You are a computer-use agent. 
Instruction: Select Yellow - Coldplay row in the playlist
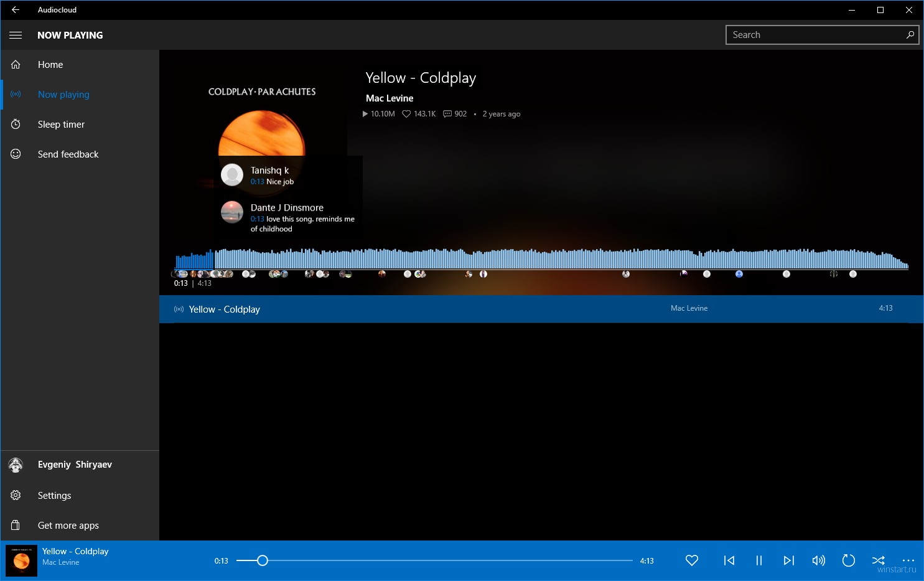(x=541, y=309)
